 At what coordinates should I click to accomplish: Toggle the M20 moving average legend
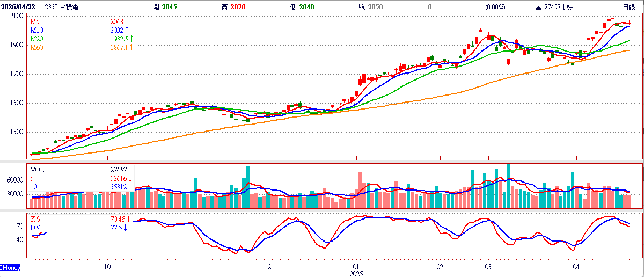coord(36,39)
